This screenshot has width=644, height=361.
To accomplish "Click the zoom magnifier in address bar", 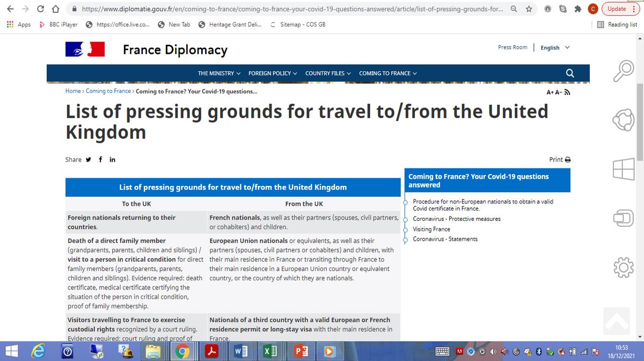I will click(514, 9).
